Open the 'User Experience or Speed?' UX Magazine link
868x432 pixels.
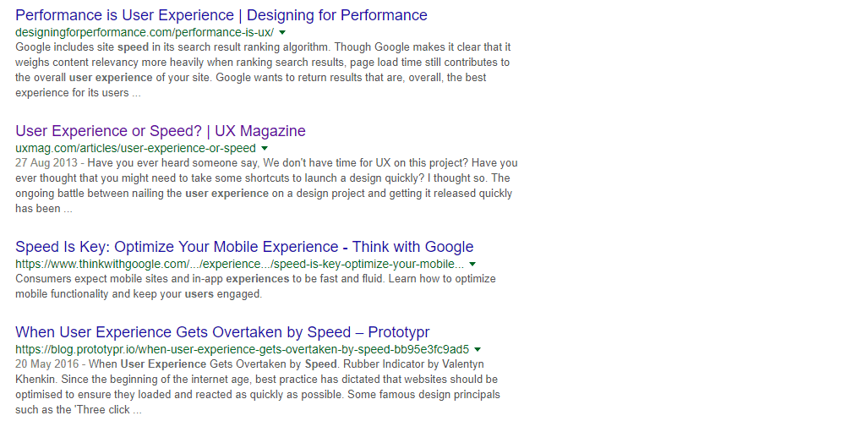click(161, 131)
